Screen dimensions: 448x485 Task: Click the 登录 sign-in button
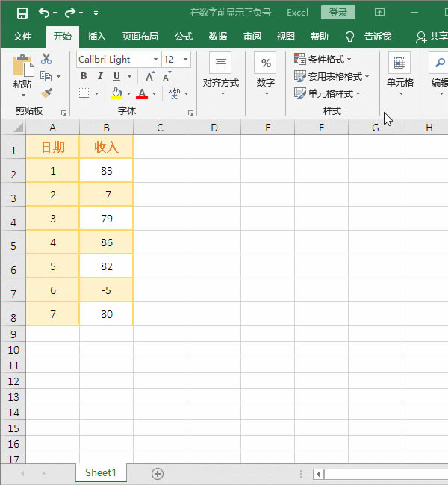pos(337,13)
